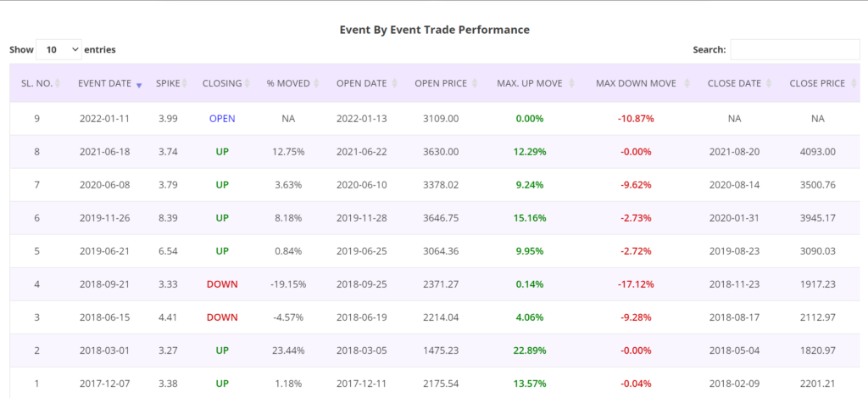This screenshot has height=398, width=868.
Task: Click the -17.12% max down move value
Action: coord(636,283)
